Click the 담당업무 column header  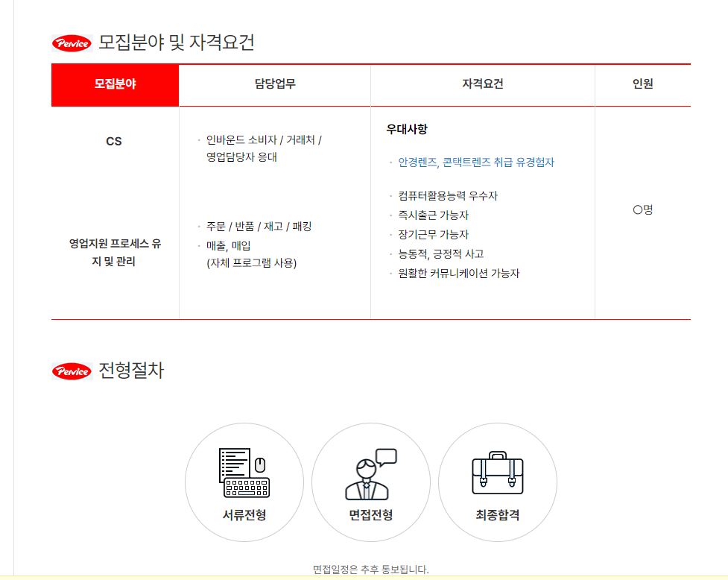[274, 84]
